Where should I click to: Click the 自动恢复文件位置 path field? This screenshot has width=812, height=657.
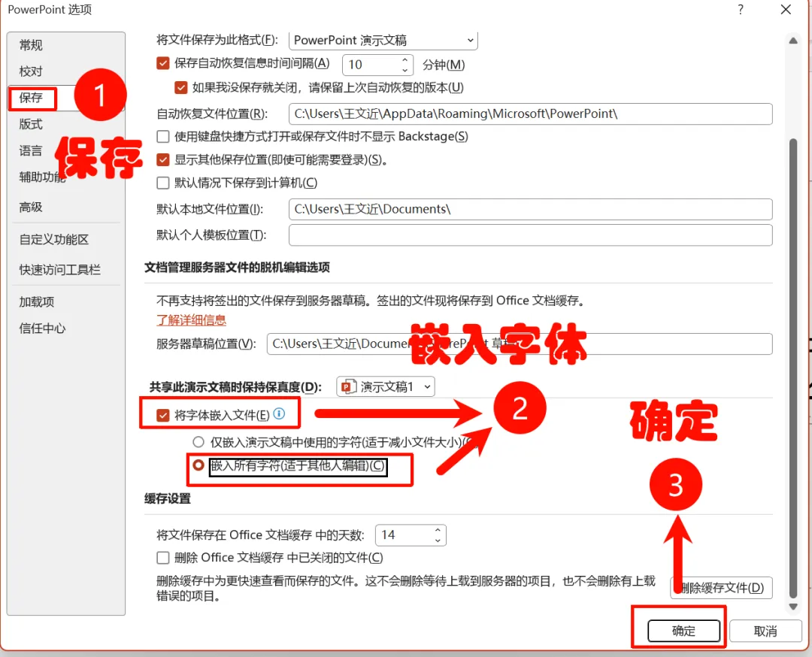530,114
